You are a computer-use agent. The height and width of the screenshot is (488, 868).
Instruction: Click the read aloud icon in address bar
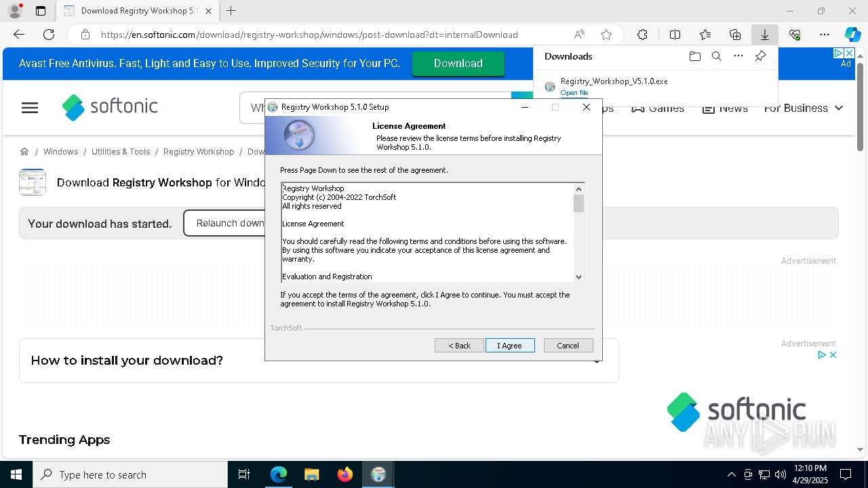click(x=579, y=35)
